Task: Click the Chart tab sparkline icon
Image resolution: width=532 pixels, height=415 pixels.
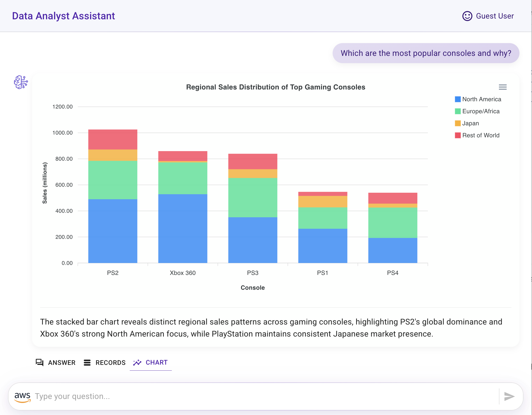Action: (137, 362)
